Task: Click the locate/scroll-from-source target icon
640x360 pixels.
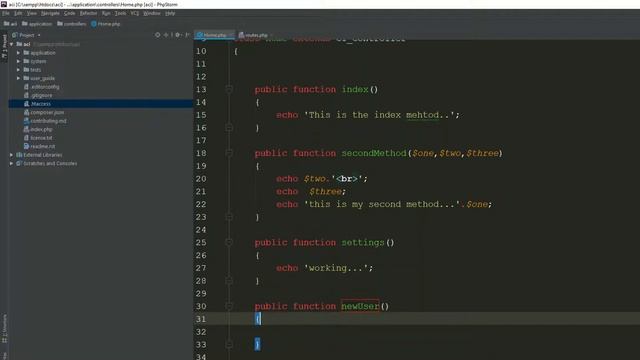Action: point(158,35)
